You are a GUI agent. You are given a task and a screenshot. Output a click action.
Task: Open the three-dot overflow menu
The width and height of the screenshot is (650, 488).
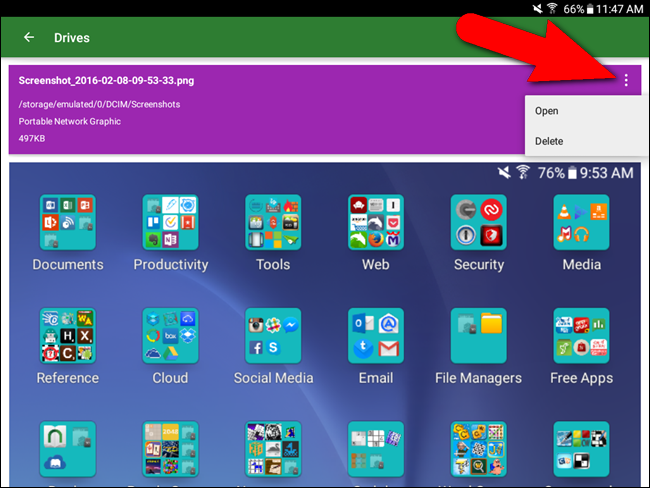[x=626, y=80]
